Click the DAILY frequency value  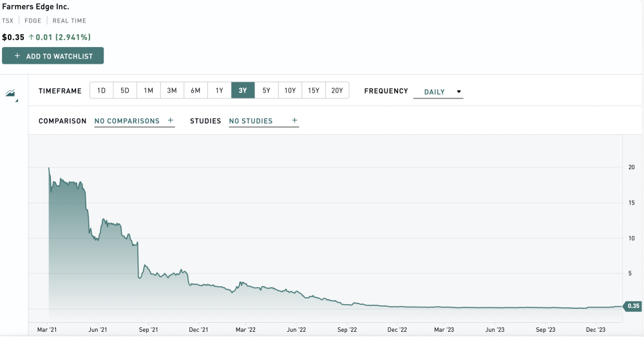435,92
